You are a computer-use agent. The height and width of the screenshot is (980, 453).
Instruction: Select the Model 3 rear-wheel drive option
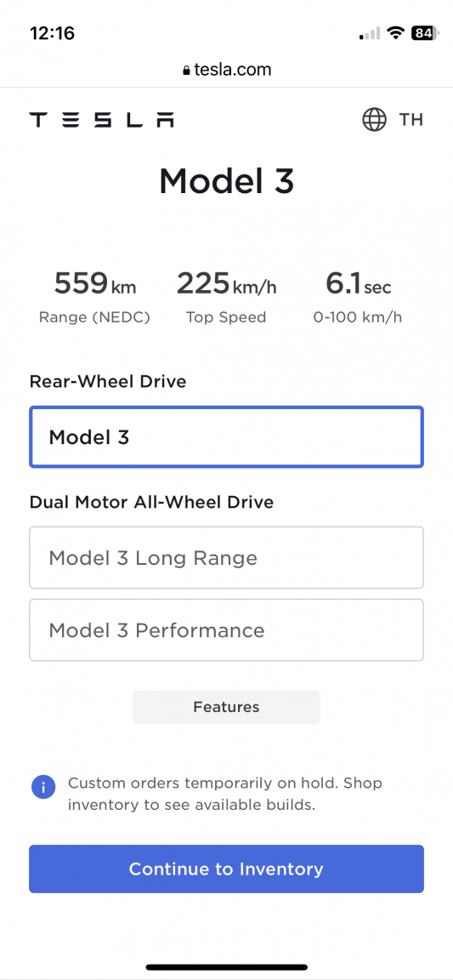226,437
